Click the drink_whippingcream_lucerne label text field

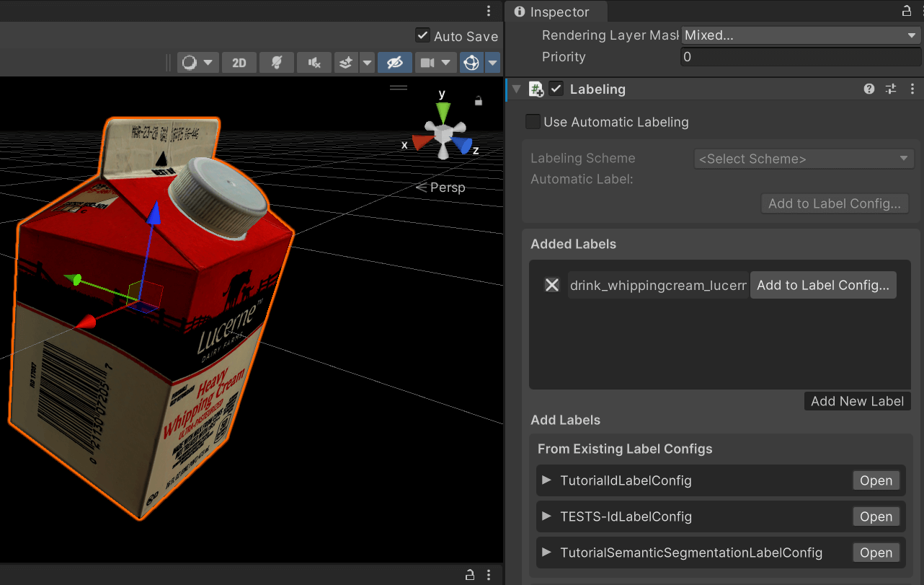(x=658, y=286)
